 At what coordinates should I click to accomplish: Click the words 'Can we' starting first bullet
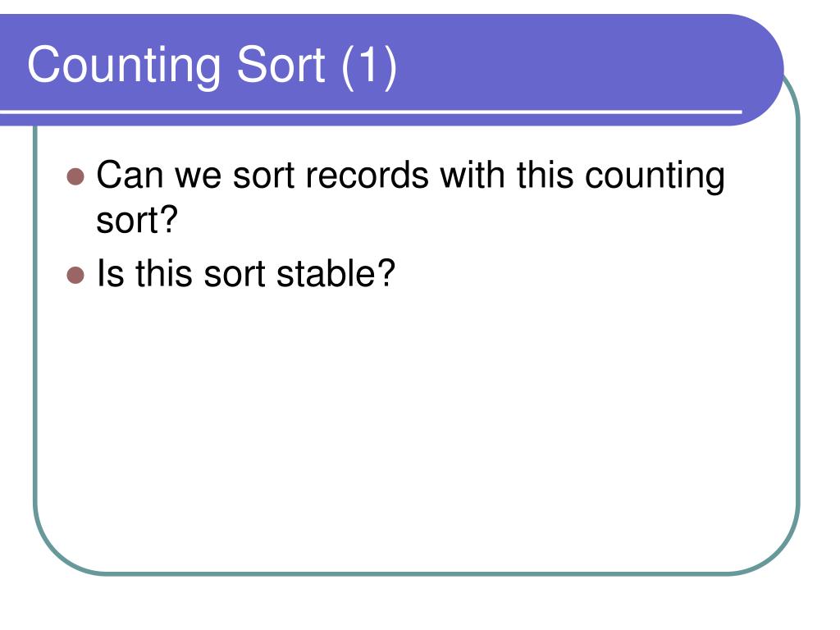point(158,176)
